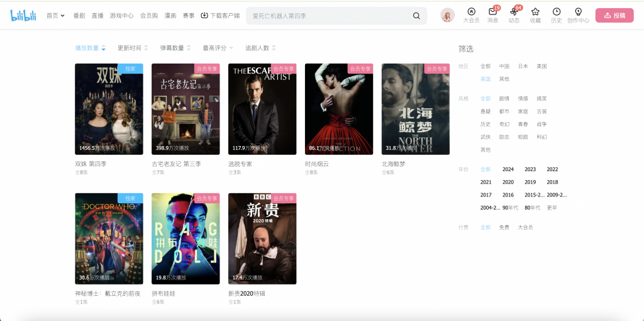Sort by 弹幕数量
The image size is (644, 321).
click(175, 48)
